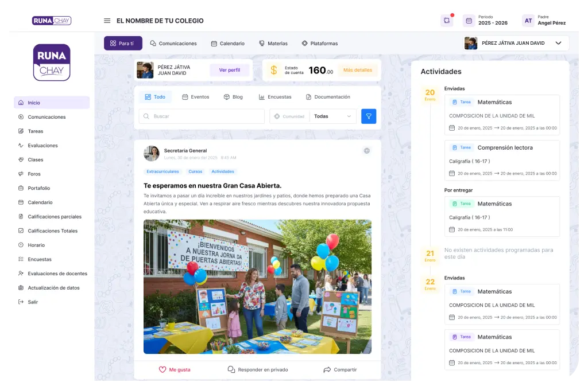
Task: Select the Encuestas filter tab
Action: pyautogui.click(x=275, y=97)
